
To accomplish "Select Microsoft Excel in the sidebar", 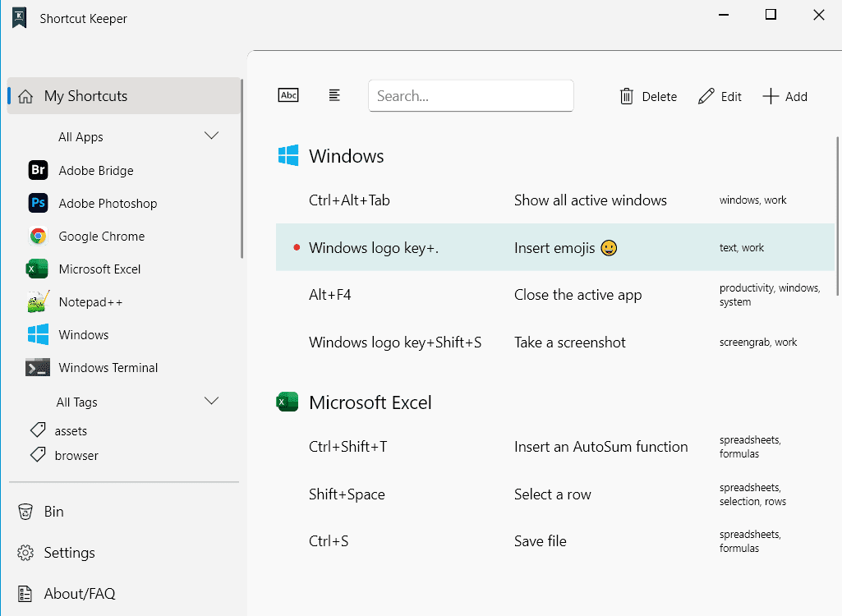I will 99,269.
